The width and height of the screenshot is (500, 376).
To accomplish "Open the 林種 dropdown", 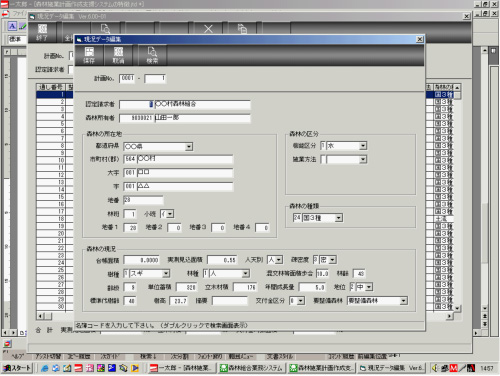I will point(246,274).
